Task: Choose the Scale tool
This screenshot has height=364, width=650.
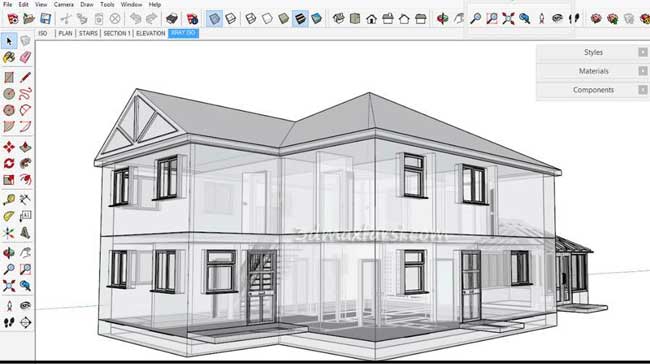Action: [9, 180]
